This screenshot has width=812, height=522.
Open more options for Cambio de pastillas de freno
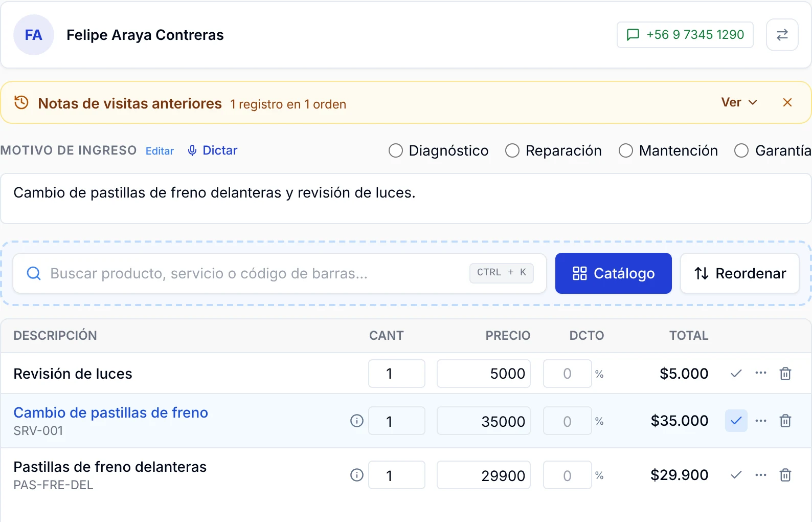pos(761,421)
